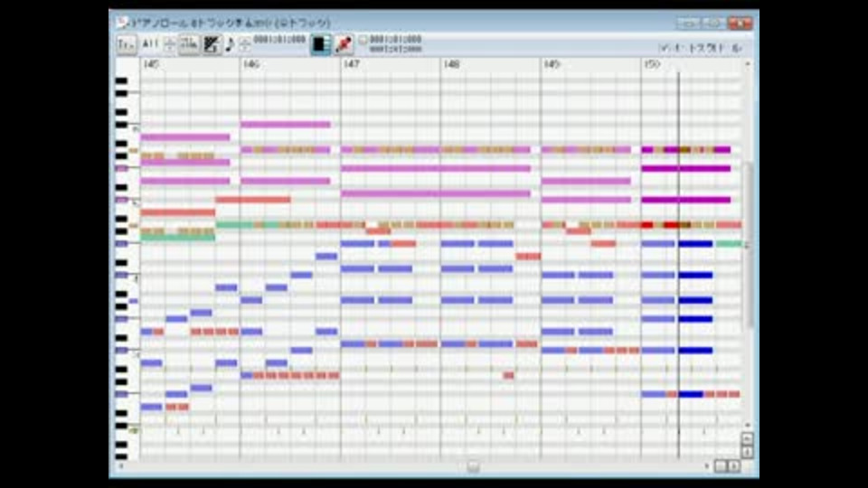Click the vertical scrollbar down arrow
Image resolution: width=868 pixels, height=488 pixels.
coord(748,425)
